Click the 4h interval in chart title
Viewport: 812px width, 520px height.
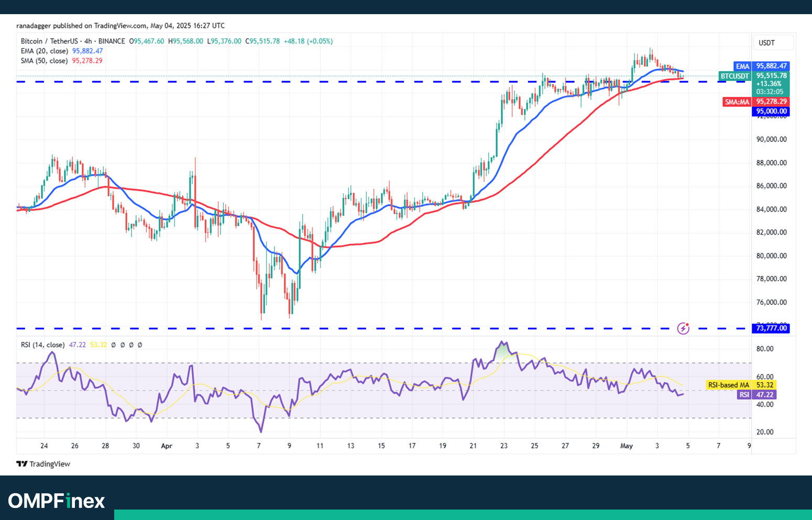[x=88, y=41]
